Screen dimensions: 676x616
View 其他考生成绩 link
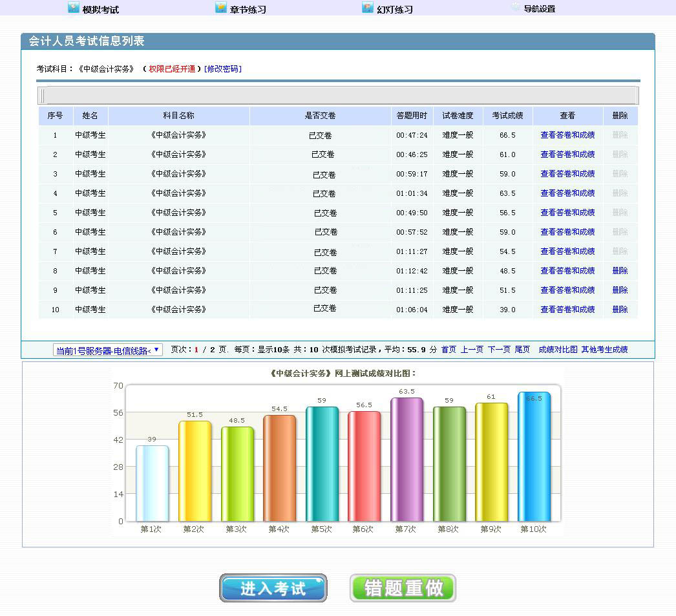coord(604,350)
